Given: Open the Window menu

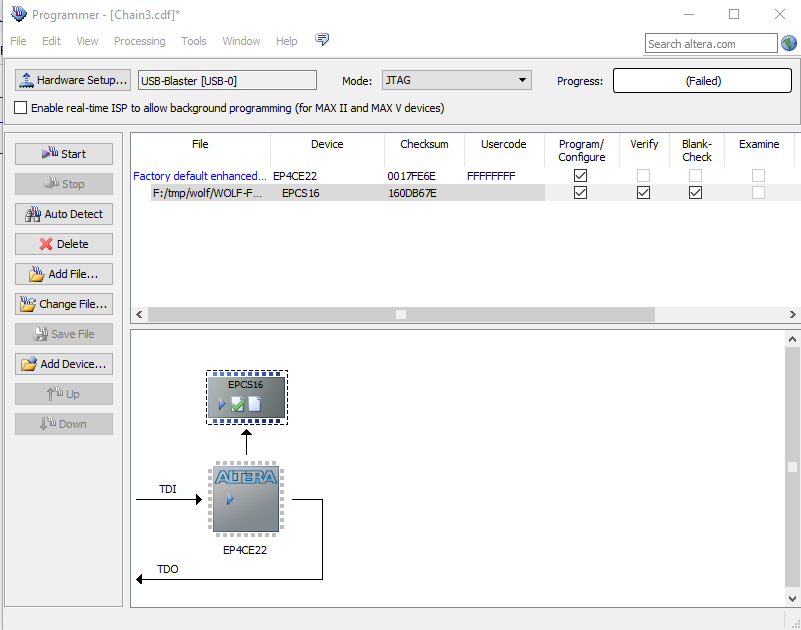Looking at the screenshot, I should [x=241, y=41].
